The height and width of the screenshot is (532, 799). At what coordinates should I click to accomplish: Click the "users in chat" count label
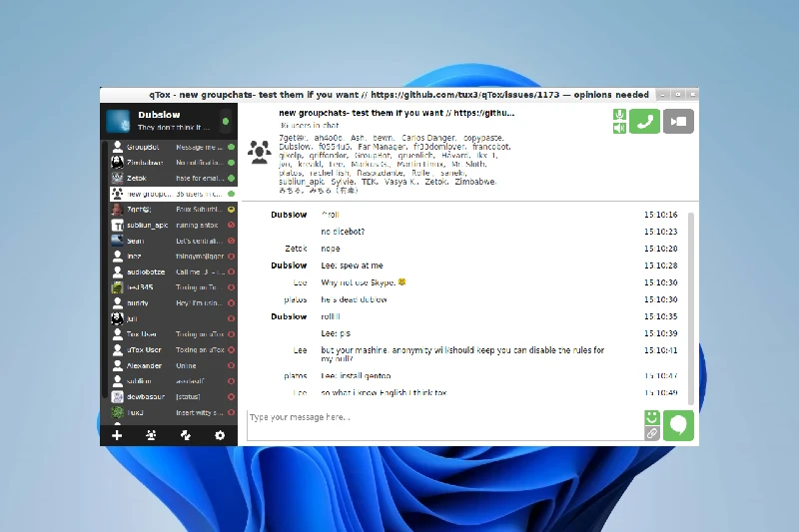coord(310,125)
